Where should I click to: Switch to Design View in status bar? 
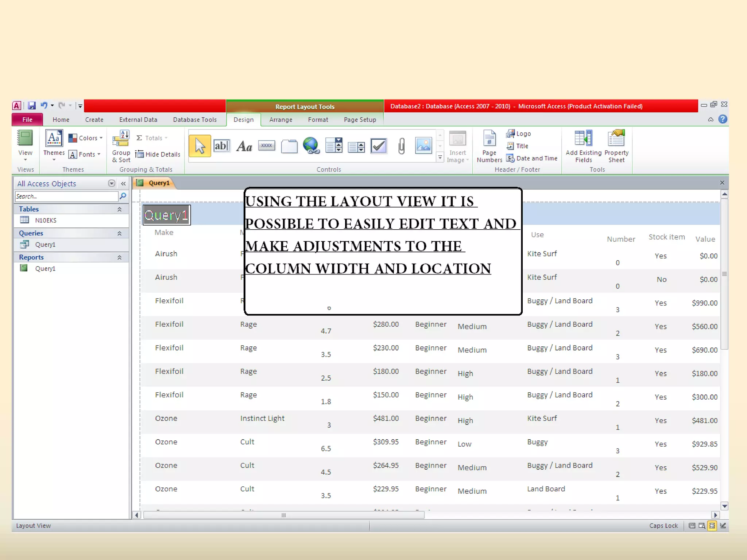click(x=723, y=525)
